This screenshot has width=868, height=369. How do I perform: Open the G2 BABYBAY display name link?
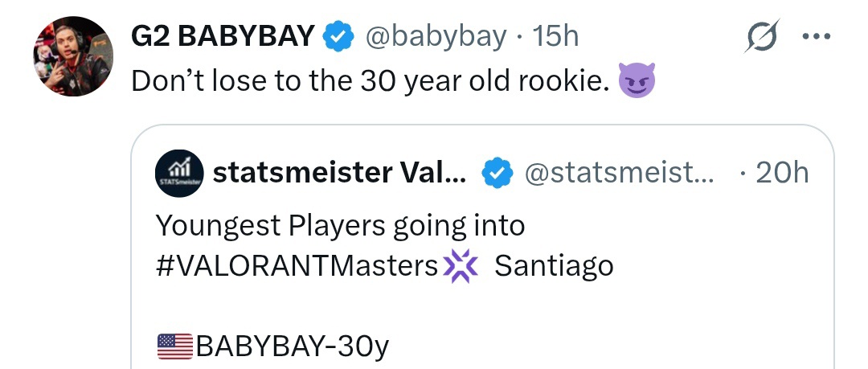tap(222, 37)
